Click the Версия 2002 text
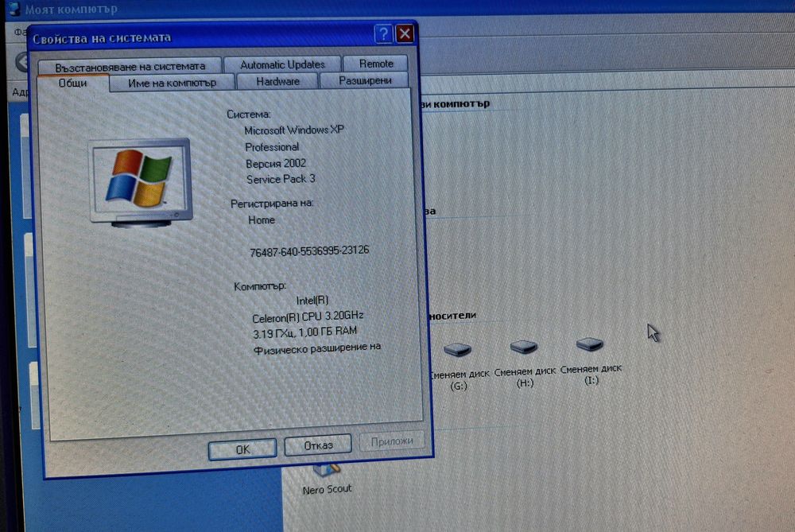 point(276,163)
